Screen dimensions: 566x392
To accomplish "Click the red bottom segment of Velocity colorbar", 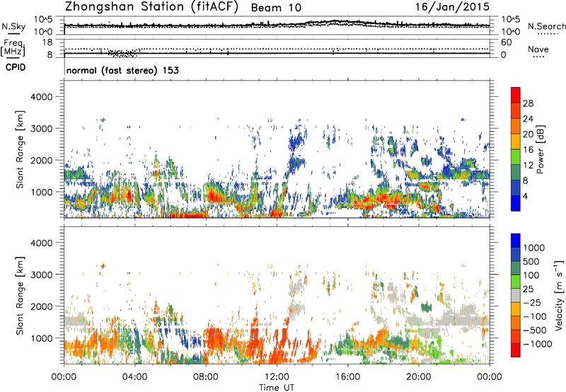I will 516,350.
